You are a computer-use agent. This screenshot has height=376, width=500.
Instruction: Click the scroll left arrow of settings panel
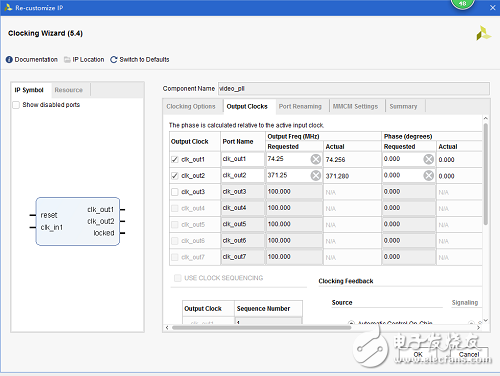(167, 328)
